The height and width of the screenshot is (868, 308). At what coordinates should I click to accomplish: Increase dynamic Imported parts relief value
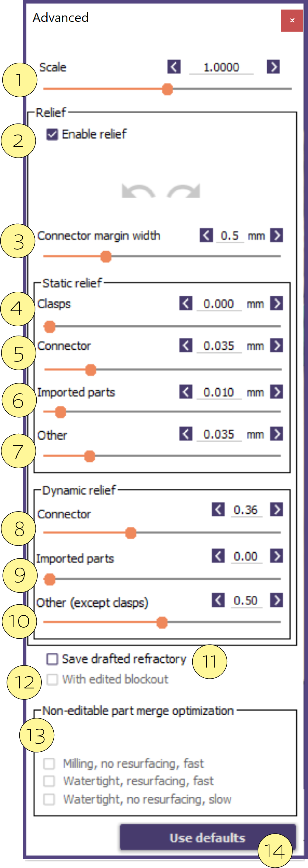click(277, 556)
